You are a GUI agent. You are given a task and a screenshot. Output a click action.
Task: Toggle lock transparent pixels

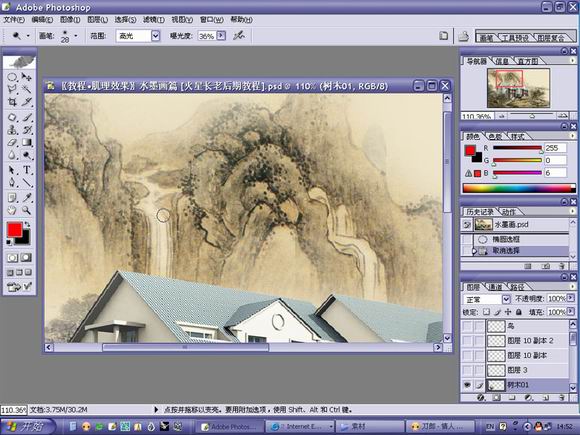click(487, 312)
